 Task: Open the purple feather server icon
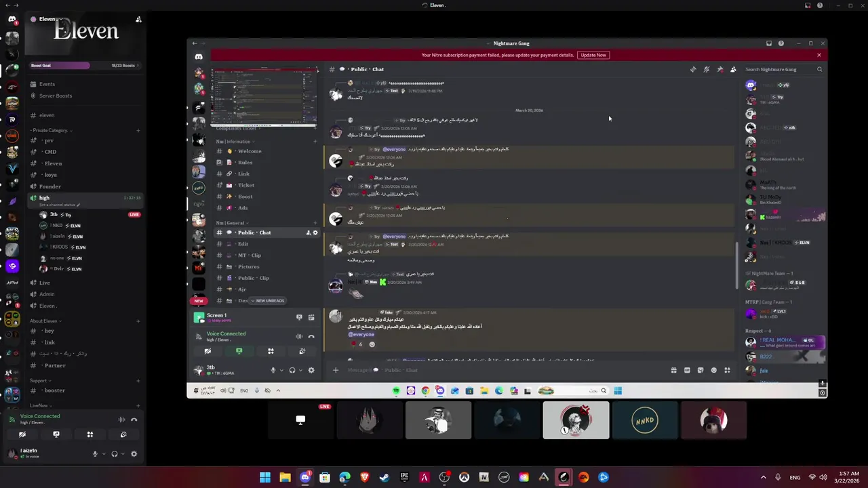[12, 201]
